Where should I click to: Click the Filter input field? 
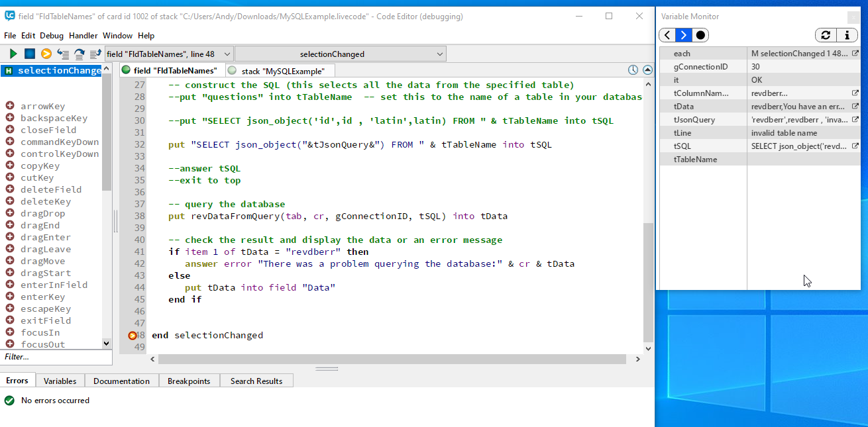[56, 357]
